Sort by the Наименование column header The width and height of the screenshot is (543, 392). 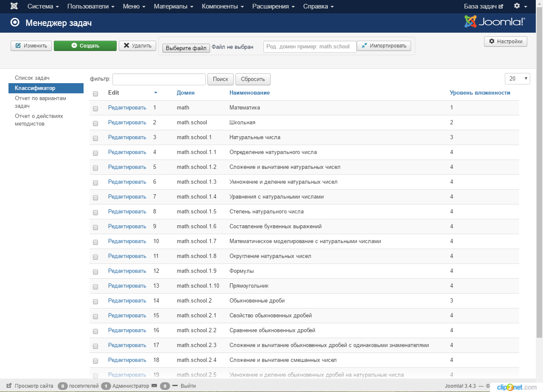click(x=249, y=93)
